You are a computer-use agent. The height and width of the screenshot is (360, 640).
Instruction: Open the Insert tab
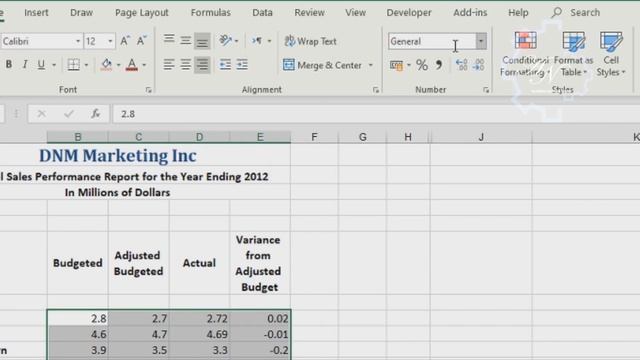click(x=36, y=13)
